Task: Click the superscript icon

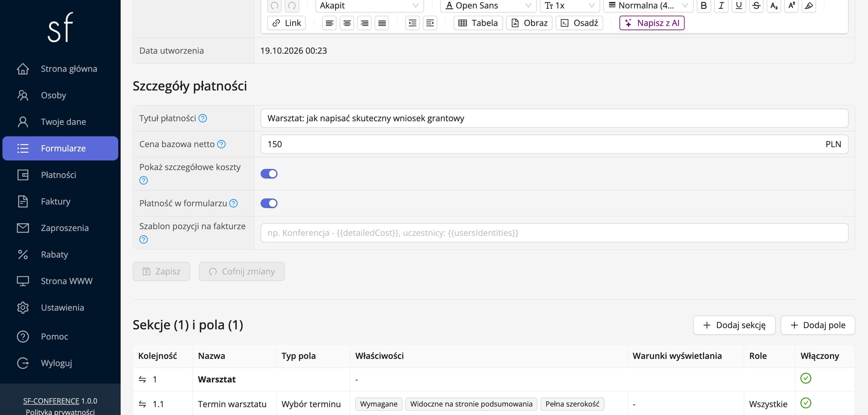Action: (x=791, y=5)
